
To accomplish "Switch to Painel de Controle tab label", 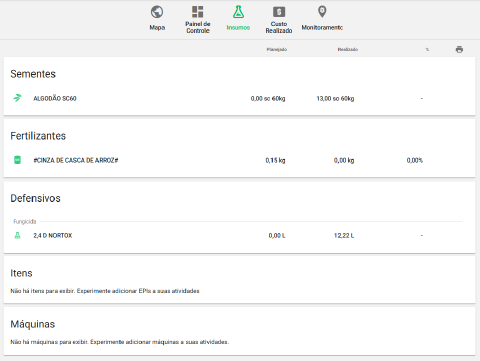I will point(198,27).
